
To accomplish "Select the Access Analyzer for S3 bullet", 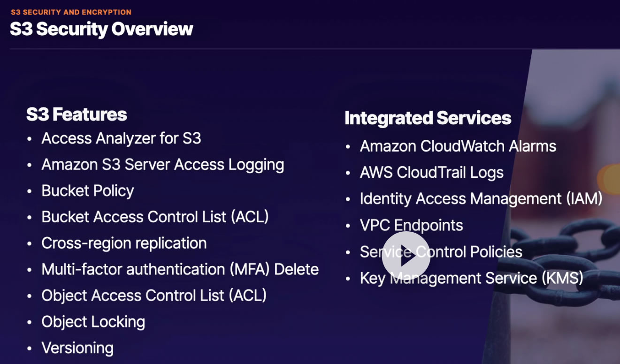I will click(x=121, y=138).
